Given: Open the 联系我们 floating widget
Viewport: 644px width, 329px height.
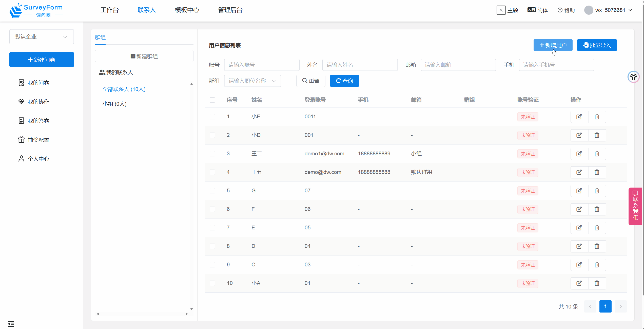Looking at the screenshot, I should pos(635,206).
